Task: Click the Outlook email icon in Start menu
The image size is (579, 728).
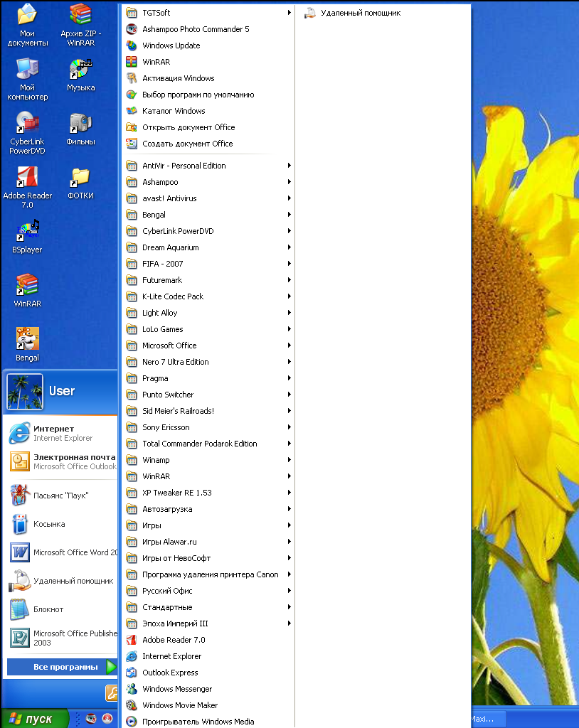Action: 19,461
